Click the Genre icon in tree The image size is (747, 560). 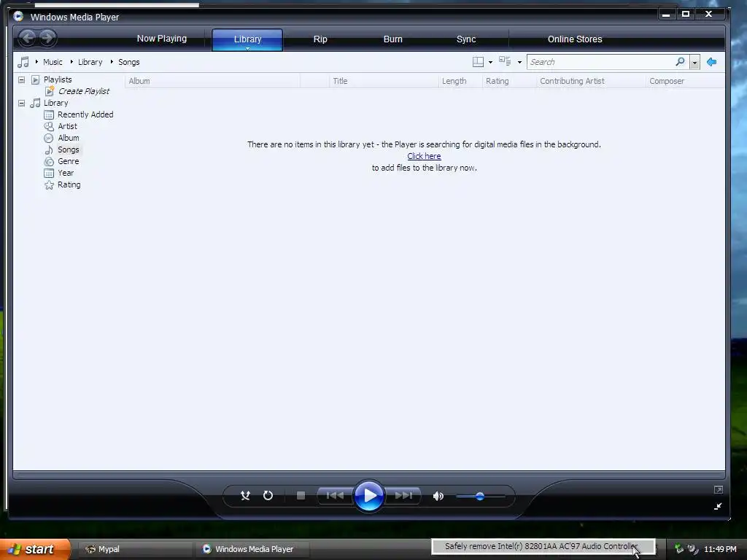click(49, 161)
